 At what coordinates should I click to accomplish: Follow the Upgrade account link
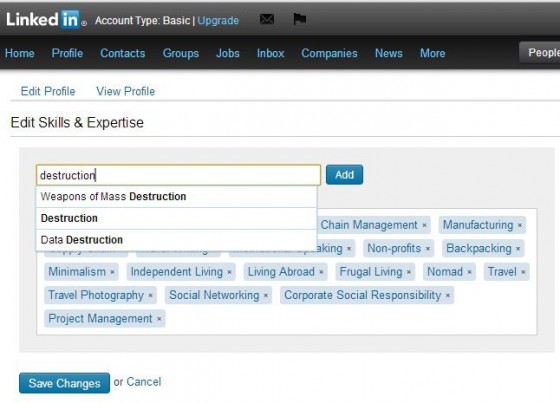pos(218,21)
